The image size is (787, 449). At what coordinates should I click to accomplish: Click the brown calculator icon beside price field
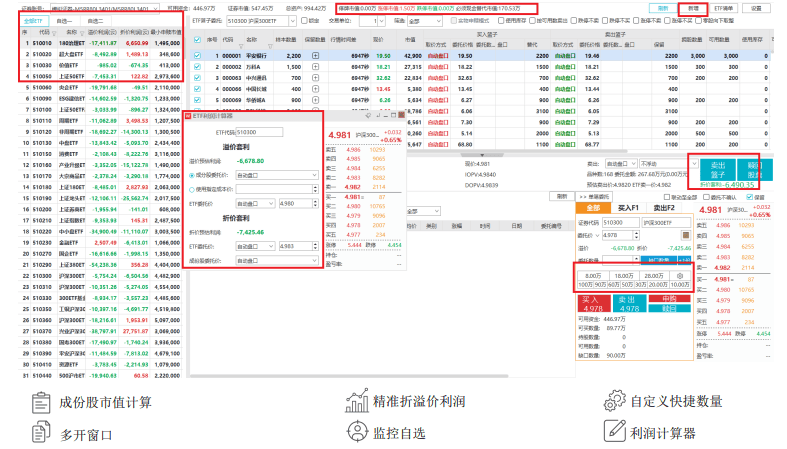click(x=686, y=235)
